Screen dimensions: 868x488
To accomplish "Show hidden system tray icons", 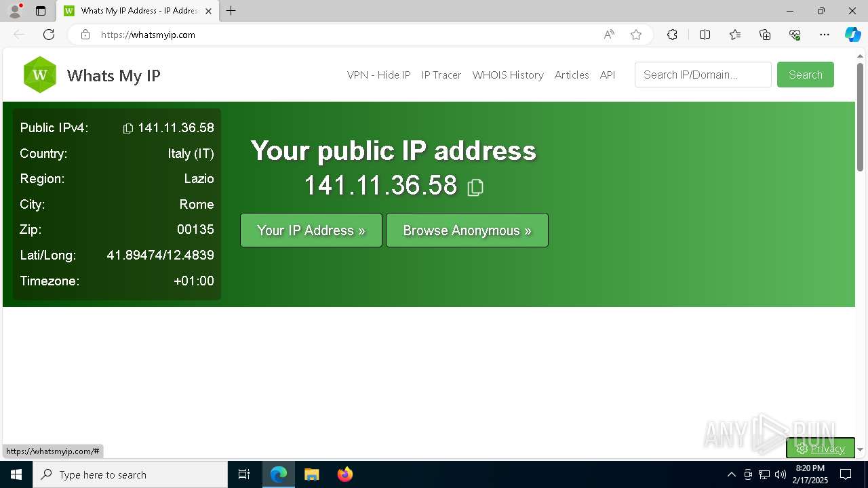I will coord(731,474).
